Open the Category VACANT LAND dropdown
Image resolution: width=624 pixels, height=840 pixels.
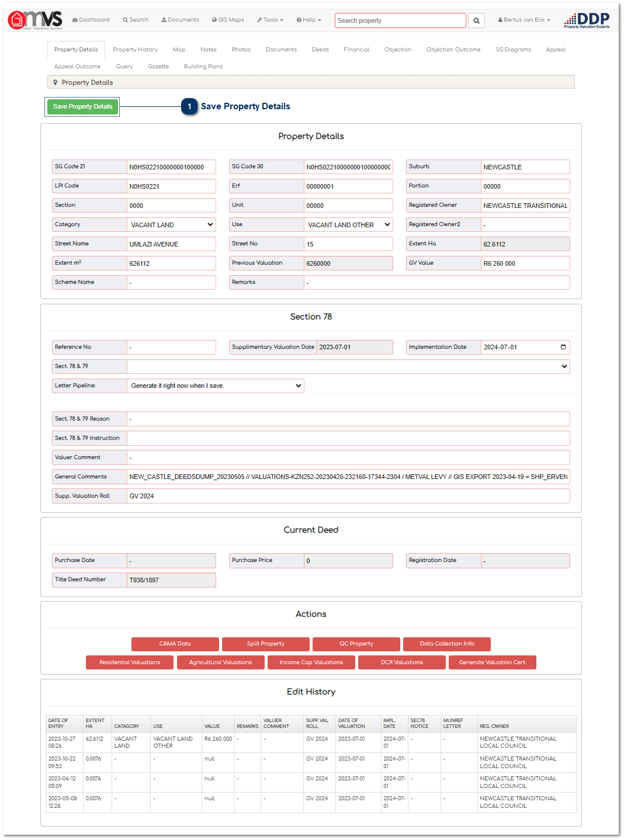[x=171, y=225]
